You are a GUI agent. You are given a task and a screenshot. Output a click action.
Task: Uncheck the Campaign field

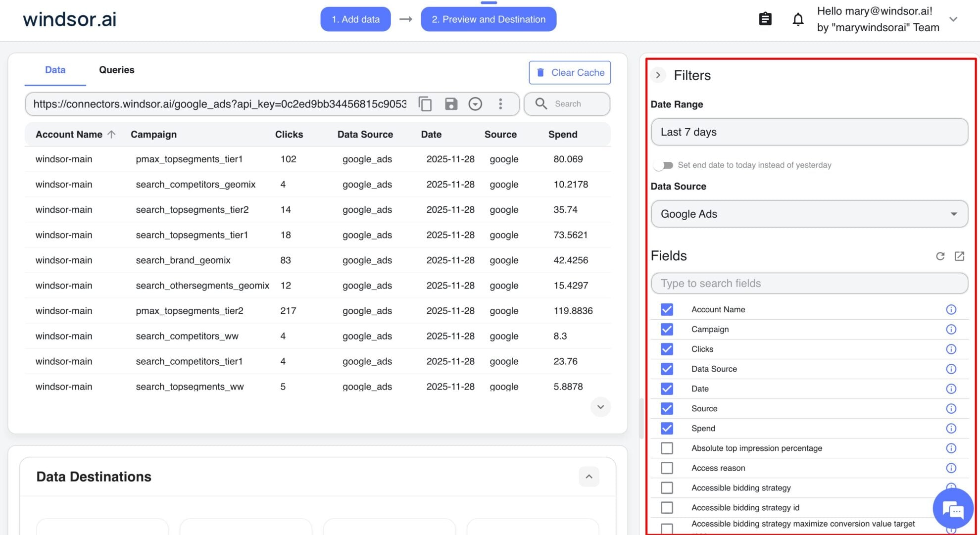pyautogui.click(x=667, y=329)
